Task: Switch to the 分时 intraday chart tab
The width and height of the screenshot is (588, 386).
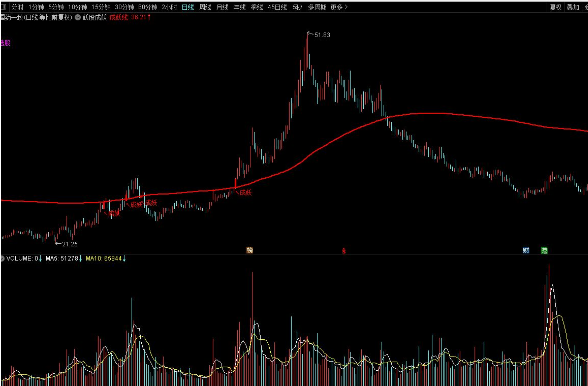Action: click(18, 7)
